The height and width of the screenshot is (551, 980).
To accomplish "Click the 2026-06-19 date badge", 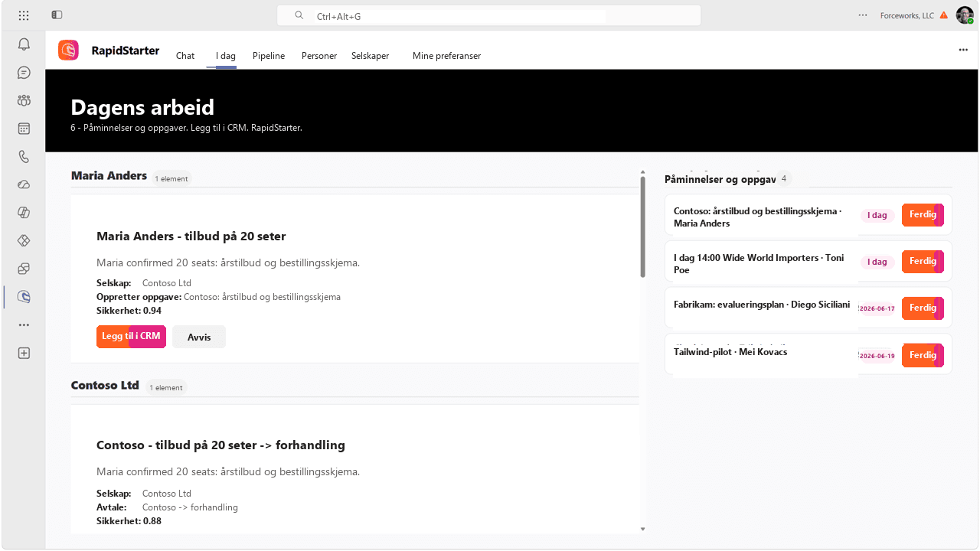I will pyautogui.click(x=877, y=356).
